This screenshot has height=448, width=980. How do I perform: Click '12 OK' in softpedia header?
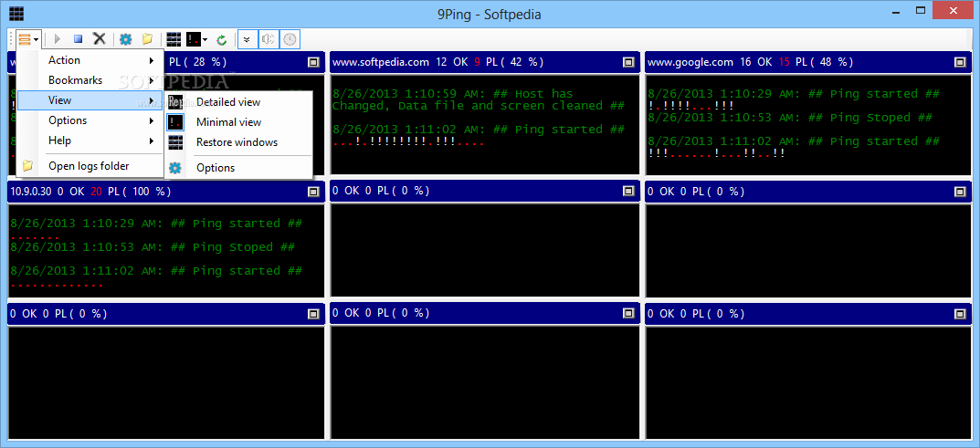tap(450, 62)
